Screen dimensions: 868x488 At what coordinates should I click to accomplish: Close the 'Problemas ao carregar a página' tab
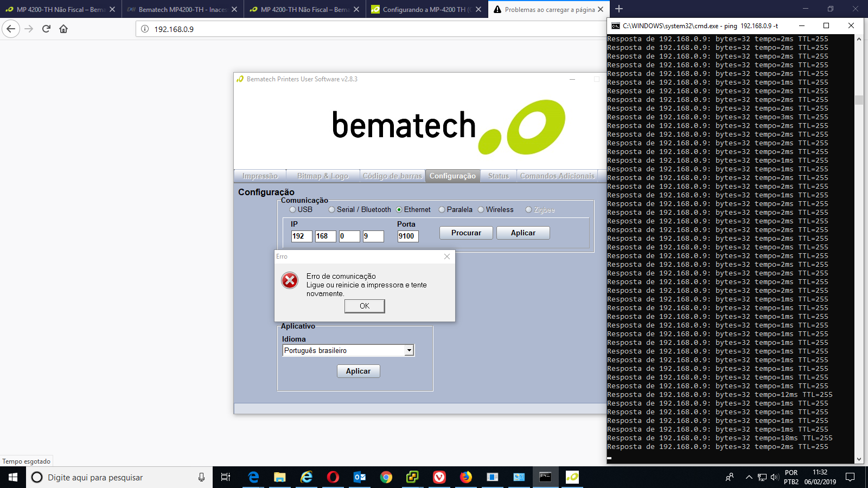coord(601,9)
